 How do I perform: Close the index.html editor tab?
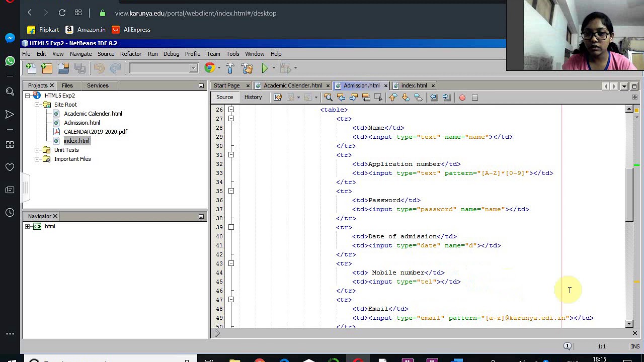pos(433,85)
